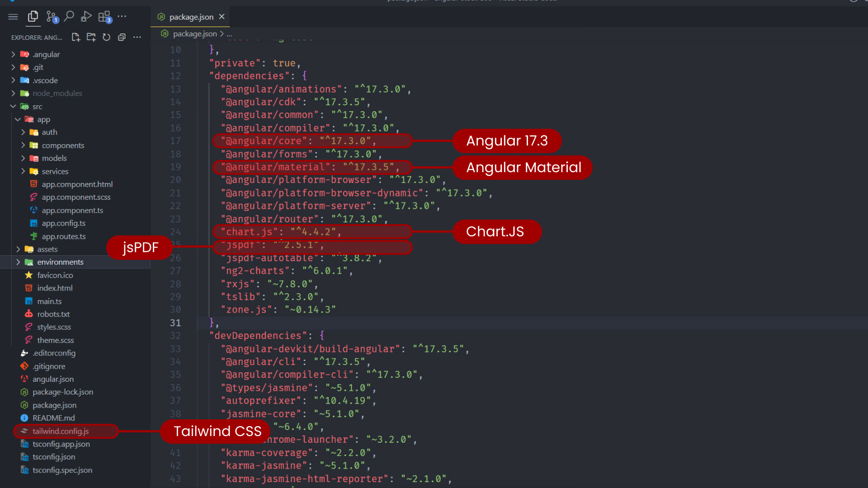Open package.json in the file tree
This screenshot has width=868, height=488.
tap(54, 405)
